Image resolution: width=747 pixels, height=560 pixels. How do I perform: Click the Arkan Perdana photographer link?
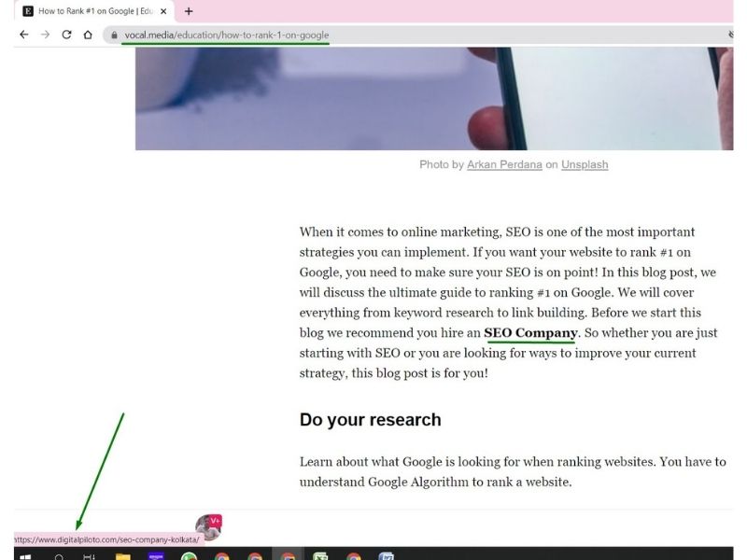505,164
